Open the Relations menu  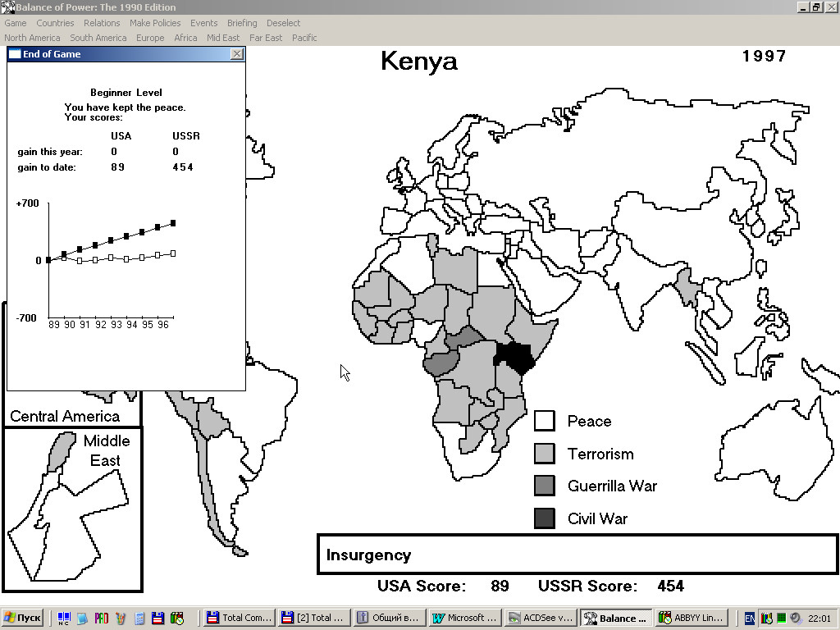pos(102,23)
